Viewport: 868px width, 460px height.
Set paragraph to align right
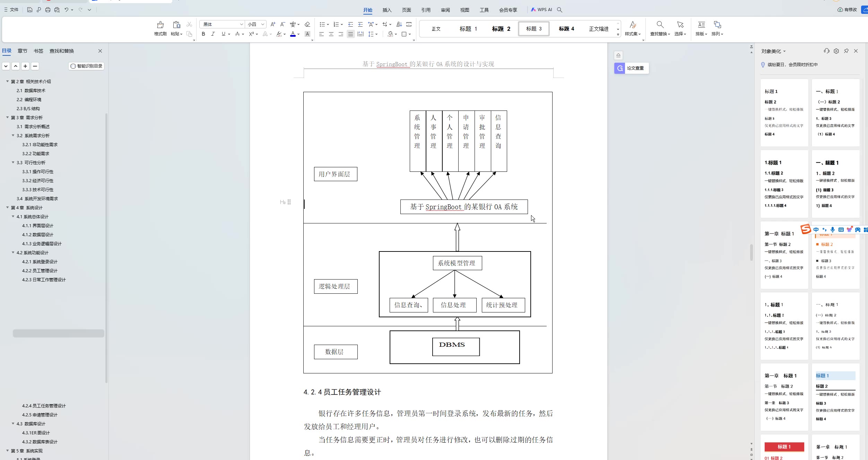(341, 34)
